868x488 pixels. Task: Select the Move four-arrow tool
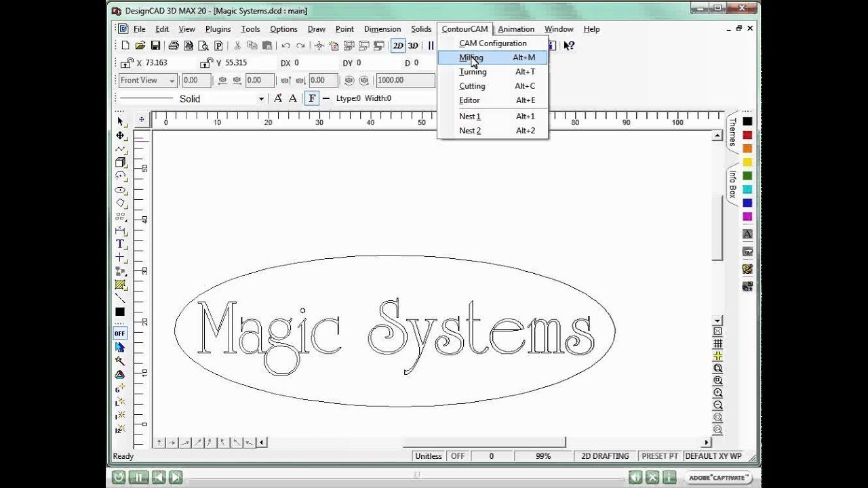(120, 135)
